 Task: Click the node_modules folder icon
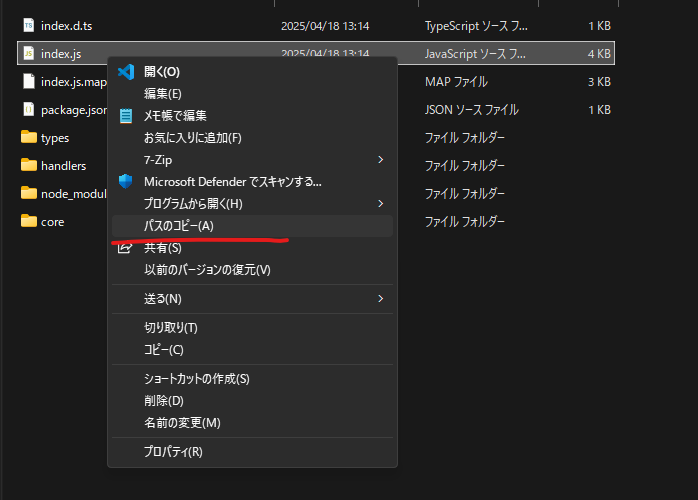pos(29,193)
